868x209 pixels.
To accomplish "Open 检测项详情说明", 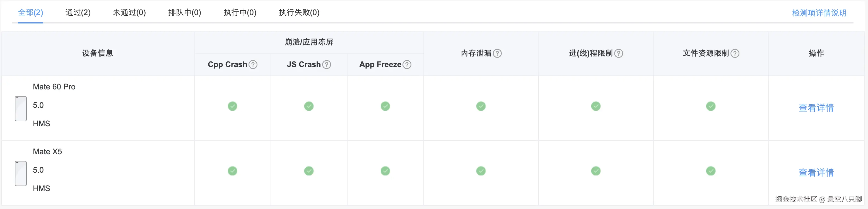I will [819, 13].
